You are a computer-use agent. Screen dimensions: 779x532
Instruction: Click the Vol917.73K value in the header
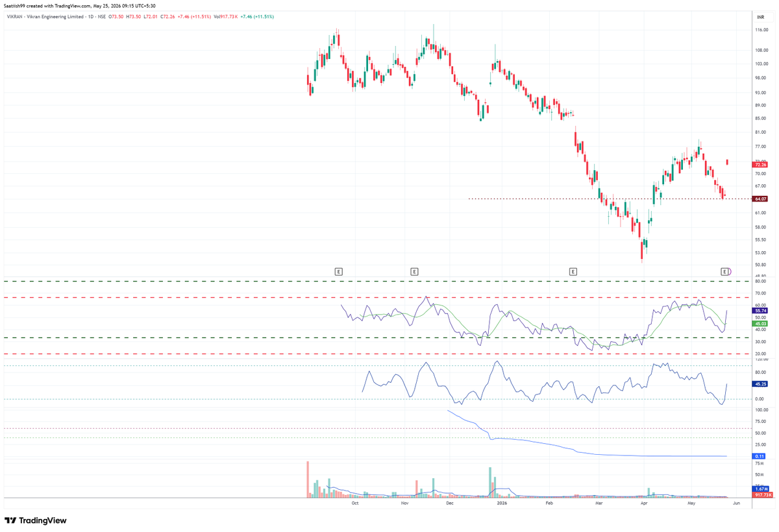(225, 17)
